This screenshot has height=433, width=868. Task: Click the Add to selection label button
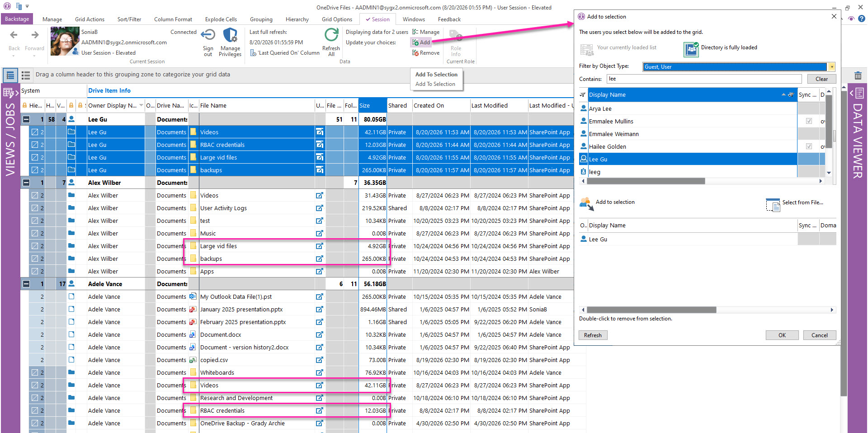coord(615,202)
